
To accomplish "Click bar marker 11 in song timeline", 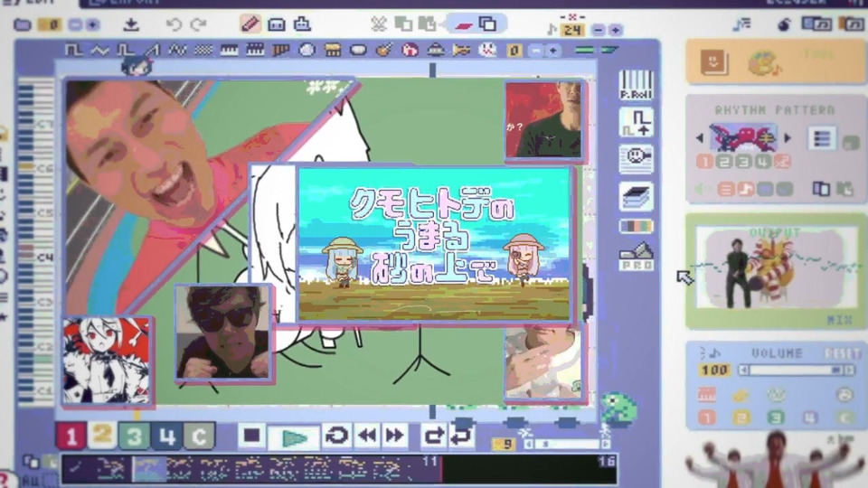I will pos(429,461).
